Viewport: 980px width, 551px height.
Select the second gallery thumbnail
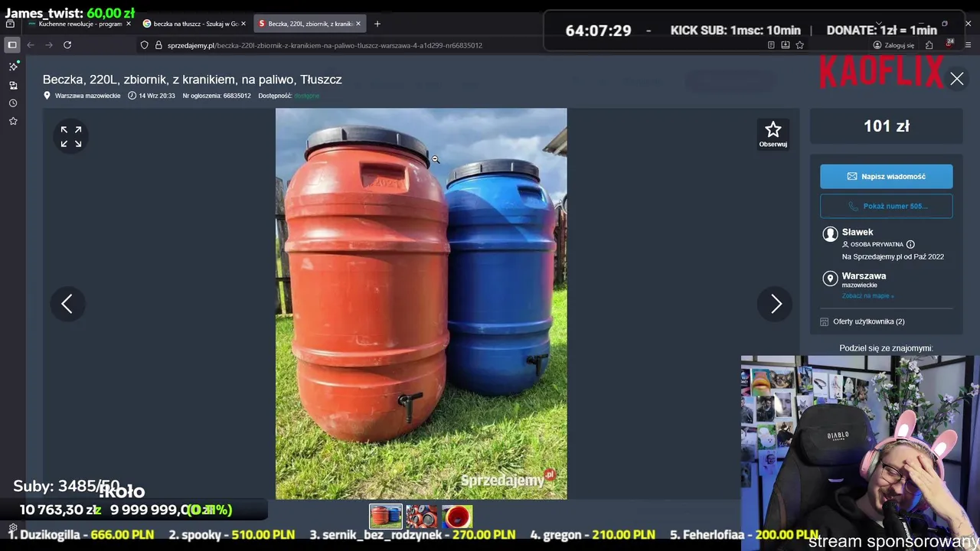click(422, 517)
